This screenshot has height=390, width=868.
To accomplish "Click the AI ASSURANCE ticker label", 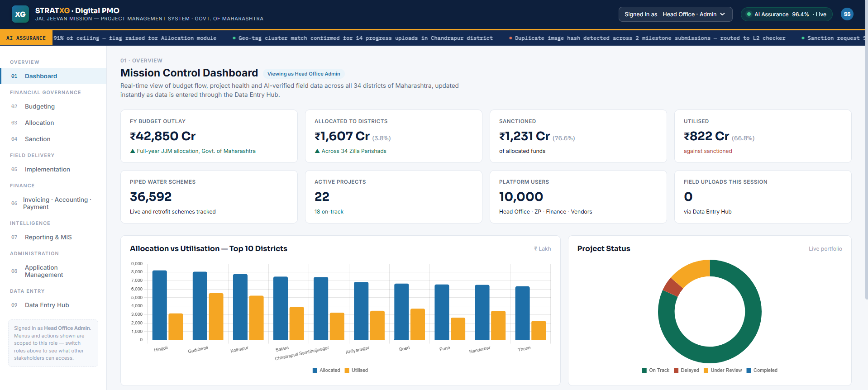I will coord(26,38).
